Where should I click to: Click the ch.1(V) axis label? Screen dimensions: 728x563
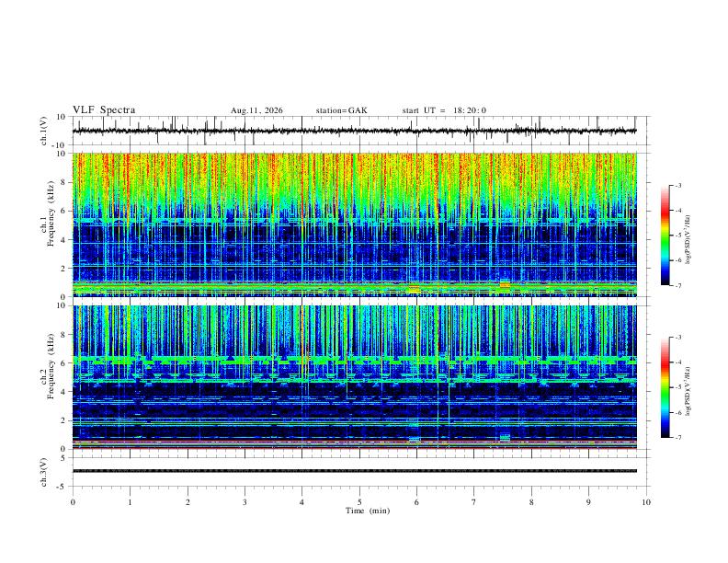[x=44, y=131]
